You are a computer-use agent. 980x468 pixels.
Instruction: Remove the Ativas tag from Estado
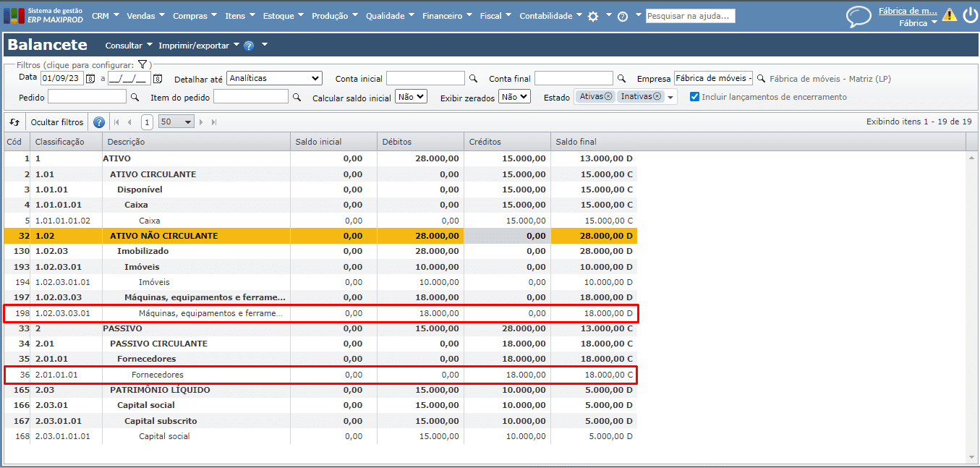608,96
